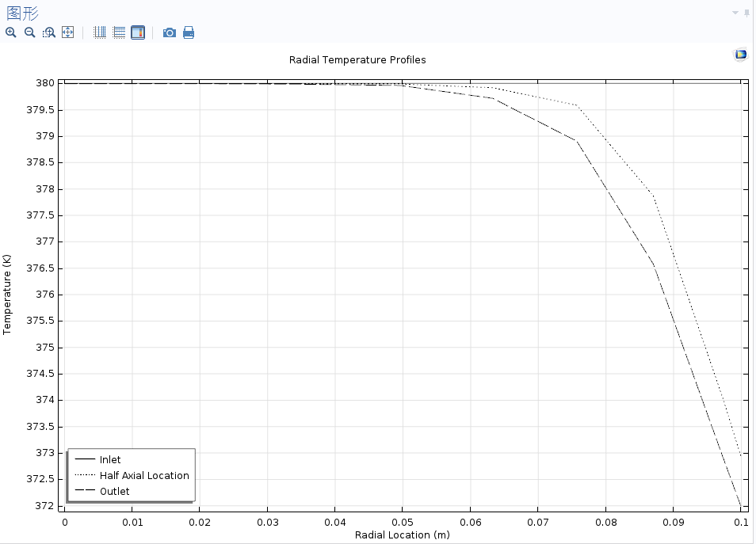Toggle the Show Legends button
756x544 pixels.
point(138,32)
